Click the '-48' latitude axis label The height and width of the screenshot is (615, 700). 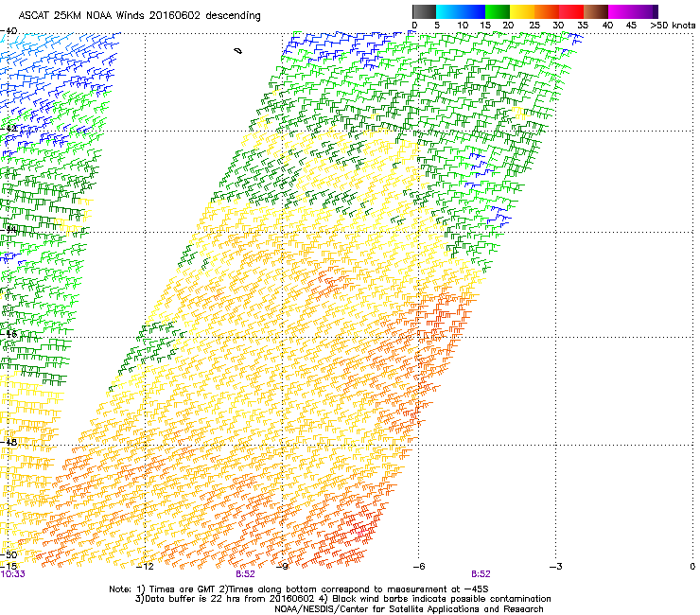click(9, 442)
